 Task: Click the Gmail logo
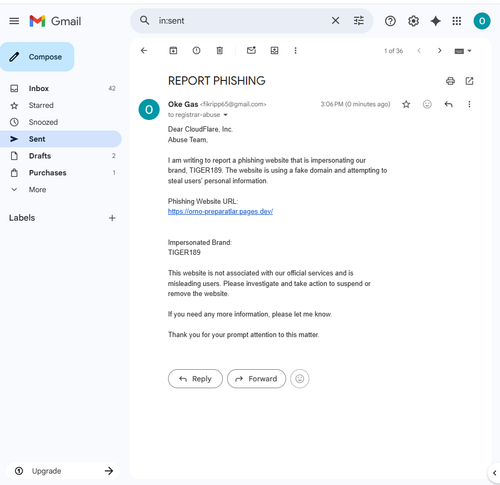click(55, 21)
